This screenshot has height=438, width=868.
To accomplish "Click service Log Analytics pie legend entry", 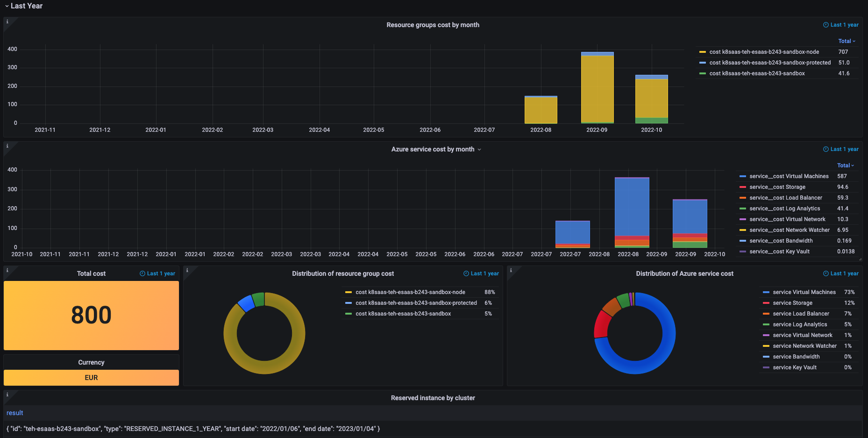I will [x=800, y=324].
